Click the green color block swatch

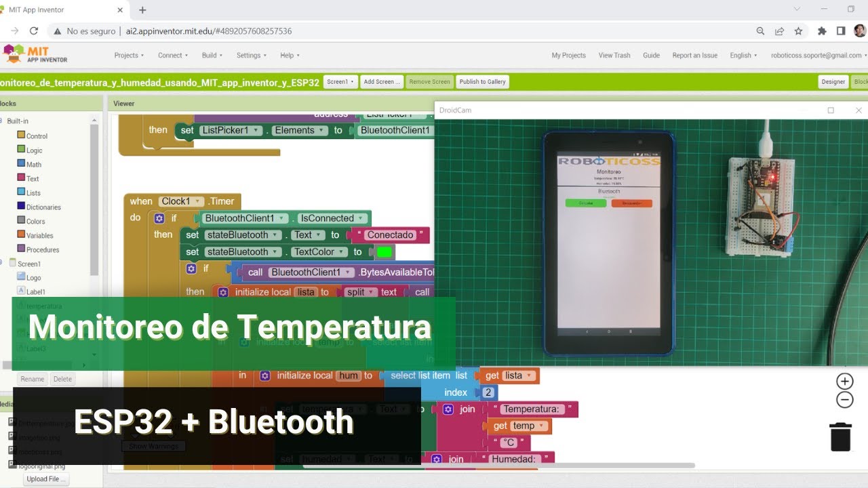coord(384,252)
